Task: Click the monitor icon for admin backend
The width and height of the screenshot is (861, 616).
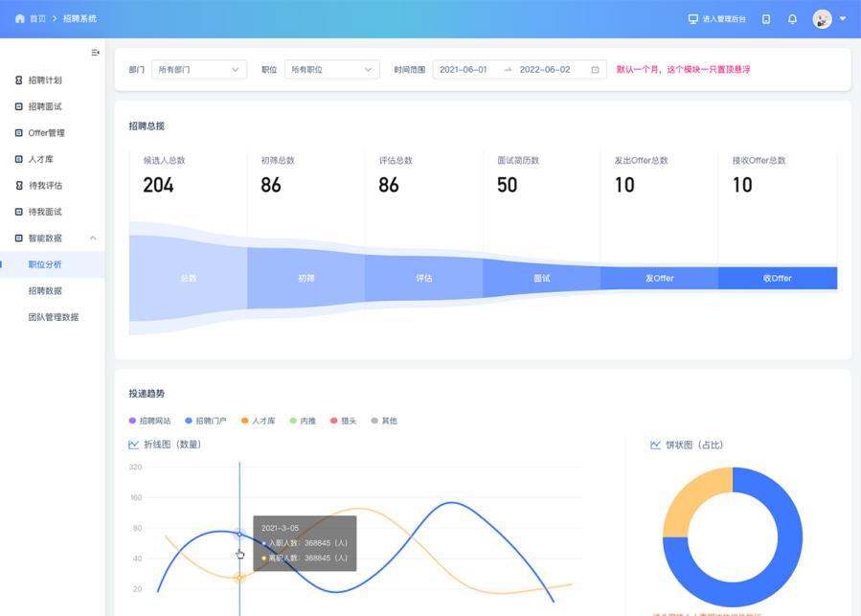Action: 693,19
